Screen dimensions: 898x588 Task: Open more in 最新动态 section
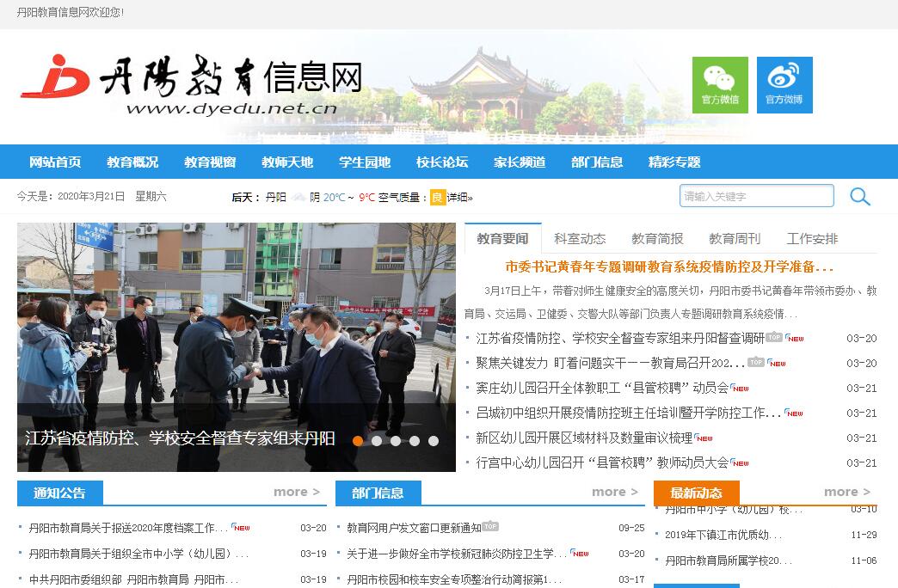point(847,492)
